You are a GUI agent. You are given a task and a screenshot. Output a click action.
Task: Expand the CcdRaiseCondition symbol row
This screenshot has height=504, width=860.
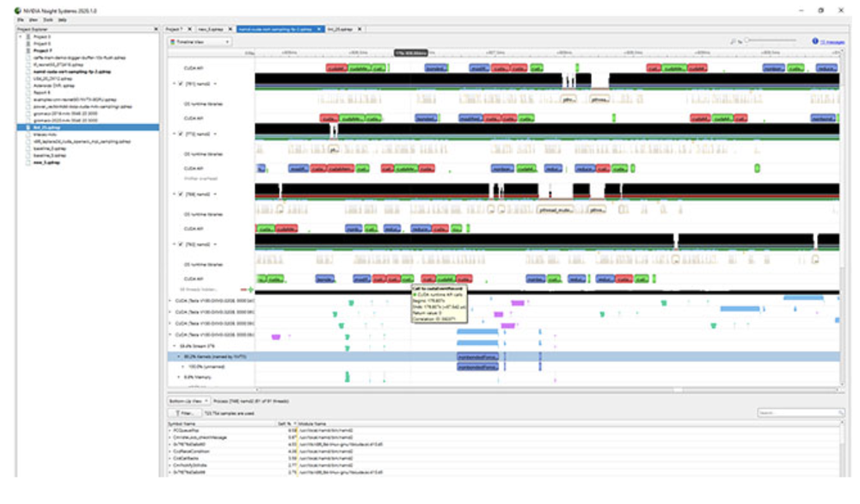point(169,452)
